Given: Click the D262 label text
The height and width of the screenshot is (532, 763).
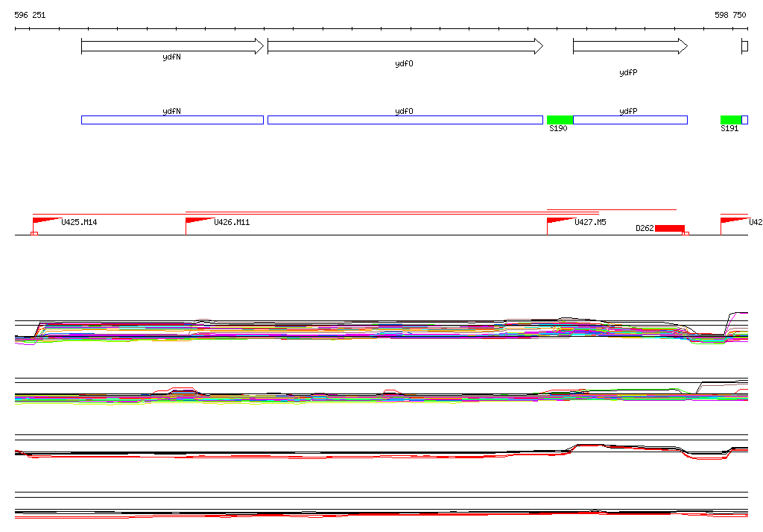Looking at the screenshot, I should pyautogui.click(x=645, y=228).
